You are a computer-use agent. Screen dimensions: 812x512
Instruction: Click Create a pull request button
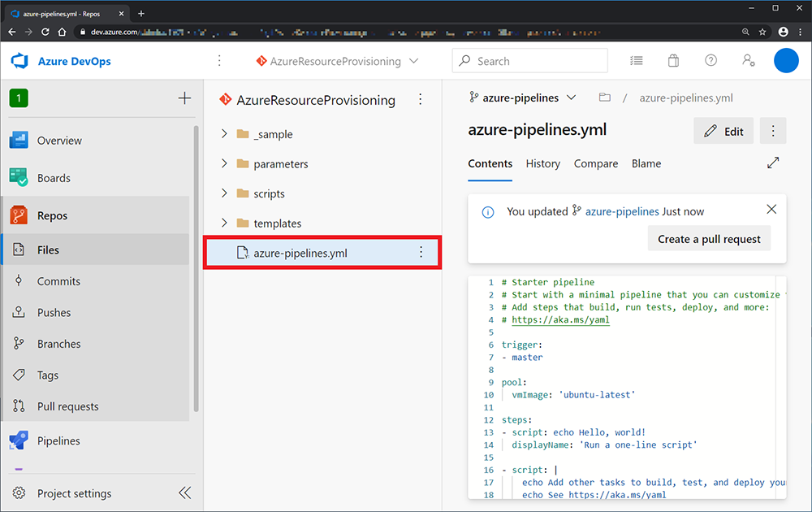click(709, 239)
